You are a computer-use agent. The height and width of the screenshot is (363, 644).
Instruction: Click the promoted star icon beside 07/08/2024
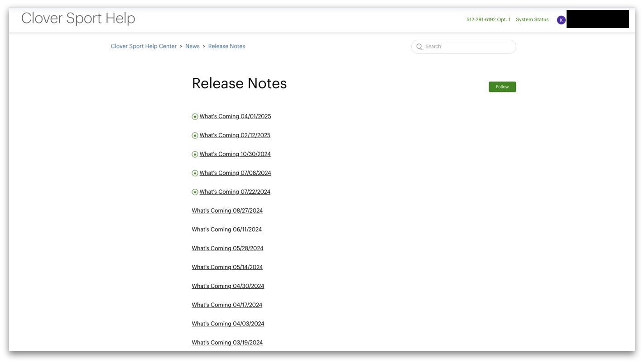(195, 173)
